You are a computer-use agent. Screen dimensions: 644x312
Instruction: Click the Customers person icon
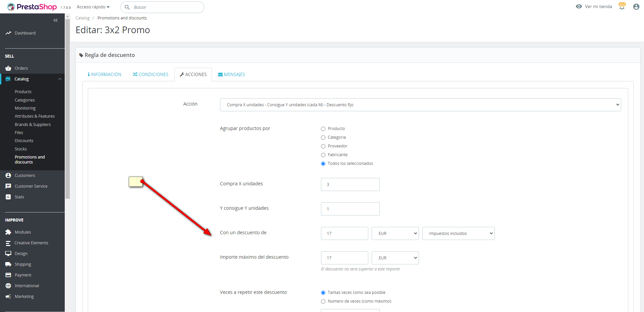pyautogui.click(x=8, y=176)
